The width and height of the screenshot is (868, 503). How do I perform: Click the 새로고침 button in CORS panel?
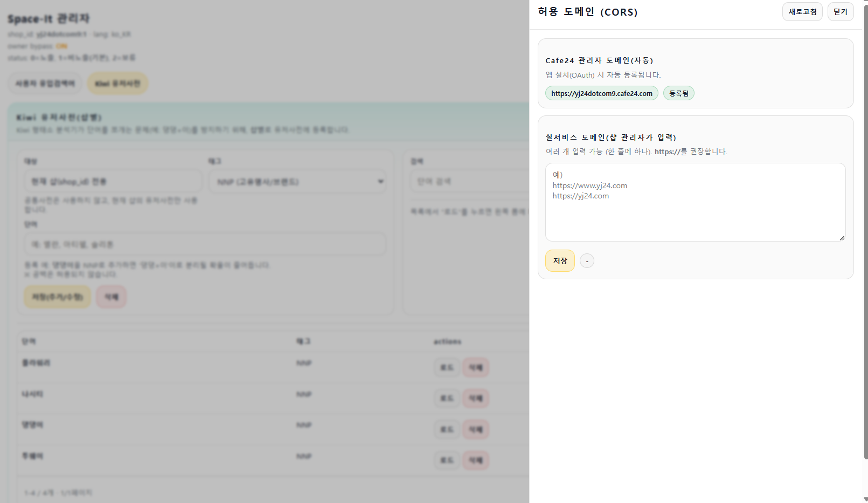802,12
